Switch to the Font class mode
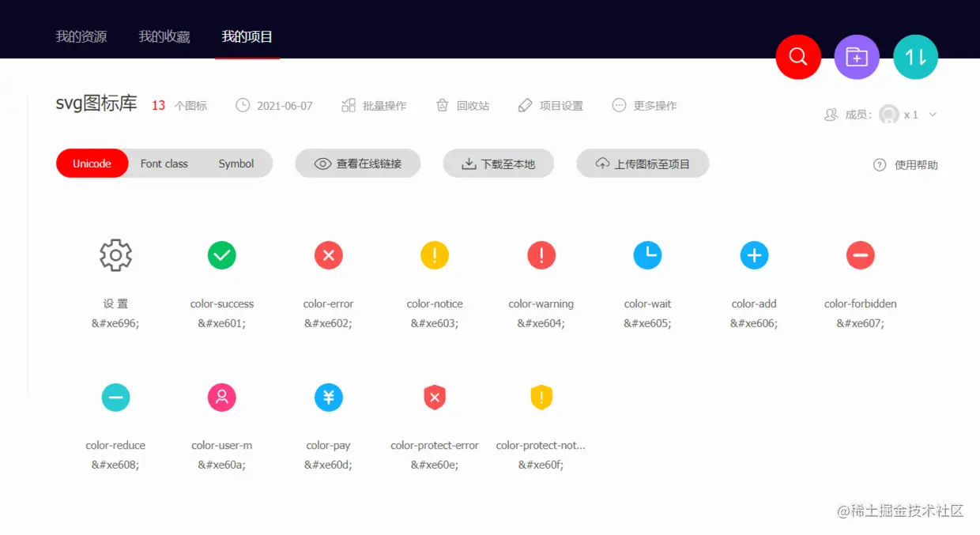Image resolution: width=980 pixels, height=535 pixels. (x=164, y=164)
